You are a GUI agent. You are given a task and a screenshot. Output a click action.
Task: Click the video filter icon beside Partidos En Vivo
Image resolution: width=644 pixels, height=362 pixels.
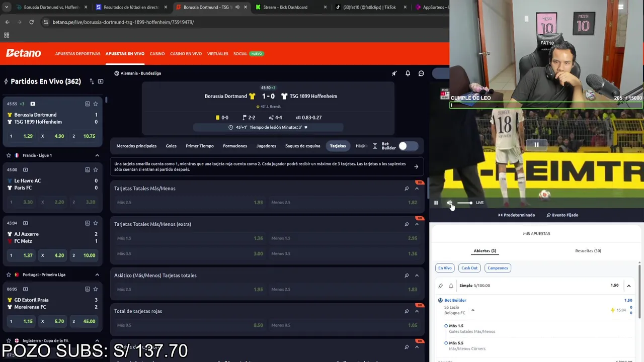(101, 81)
